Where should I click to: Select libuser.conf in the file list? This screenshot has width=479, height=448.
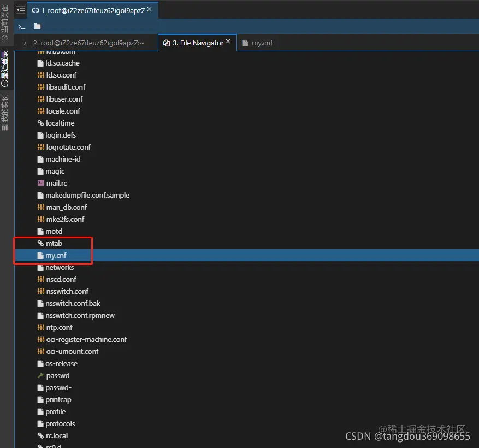tap(64, 99)
